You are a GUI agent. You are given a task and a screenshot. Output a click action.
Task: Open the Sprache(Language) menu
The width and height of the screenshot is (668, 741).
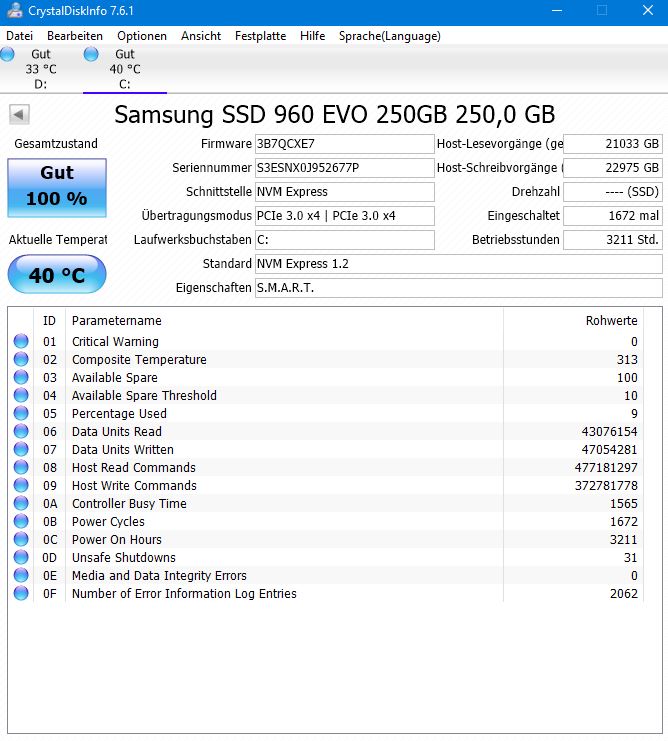(x=389, y=36)
